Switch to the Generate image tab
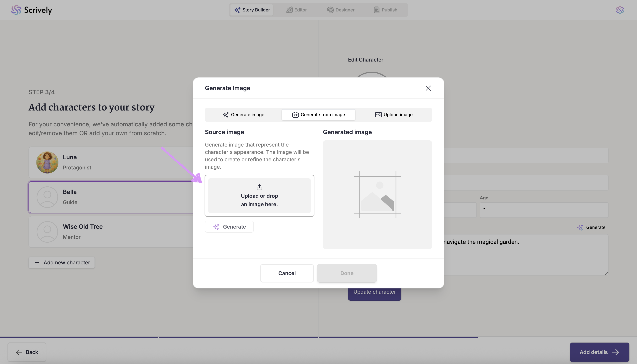Image resolution: width=637 pixels, height=364 pixels. (243, 115)
